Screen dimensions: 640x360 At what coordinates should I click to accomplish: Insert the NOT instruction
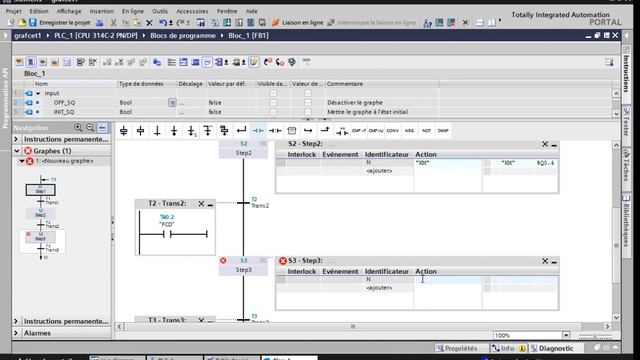(x=427, y=131)
